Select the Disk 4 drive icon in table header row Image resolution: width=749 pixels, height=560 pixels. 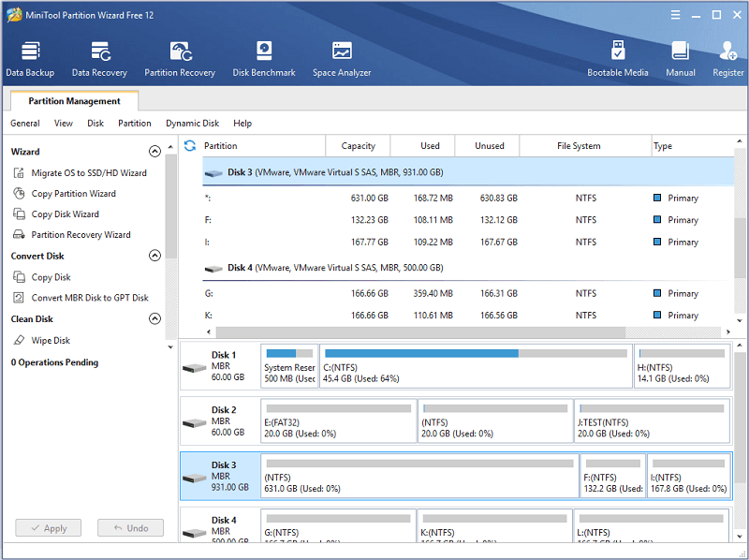213,269
